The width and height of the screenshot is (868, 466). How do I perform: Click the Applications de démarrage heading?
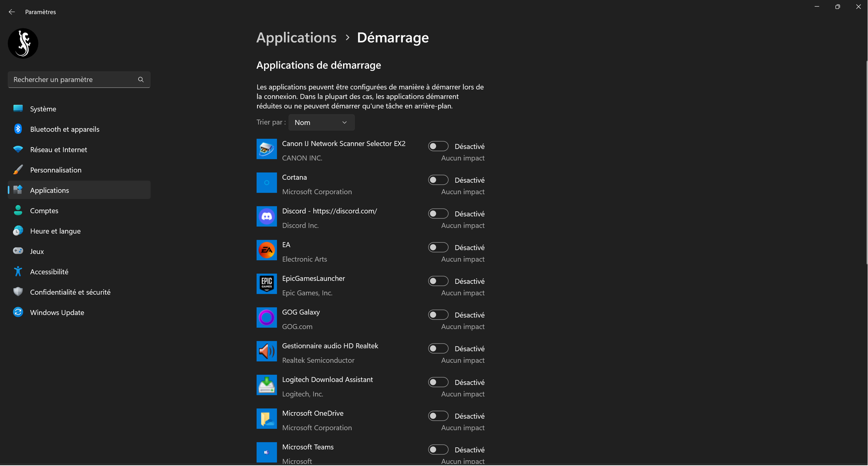point(319,65)
